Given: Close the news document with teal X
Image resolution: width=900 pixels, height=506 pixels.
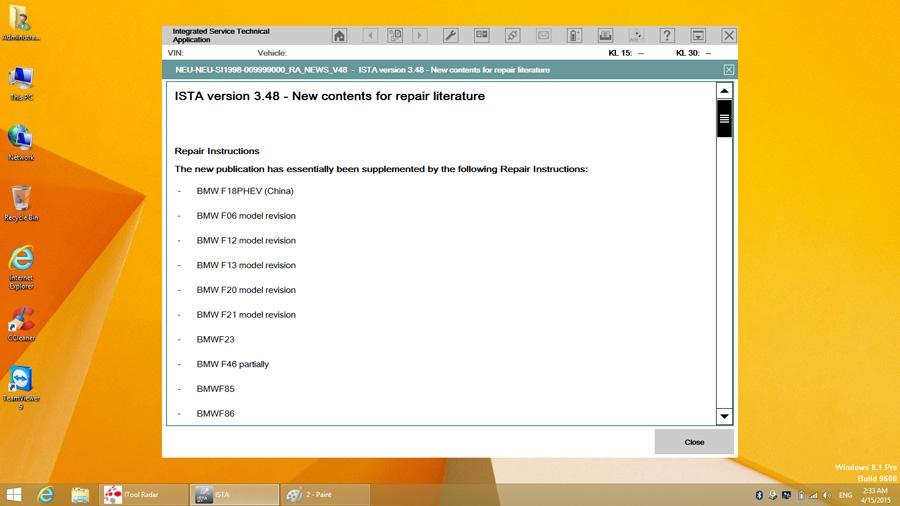Looking at the screenshot, I should (728, 70).
